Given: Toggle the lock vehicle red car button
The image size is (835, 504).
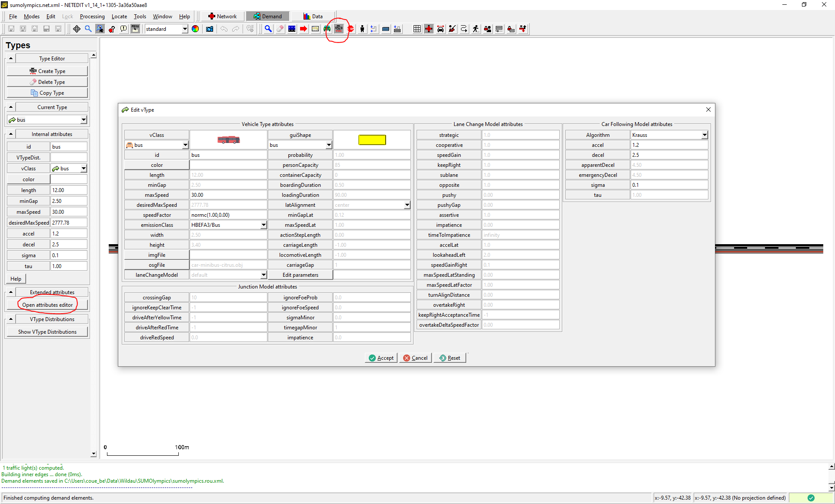Looking at the screenshot, I should click(441, 29).
